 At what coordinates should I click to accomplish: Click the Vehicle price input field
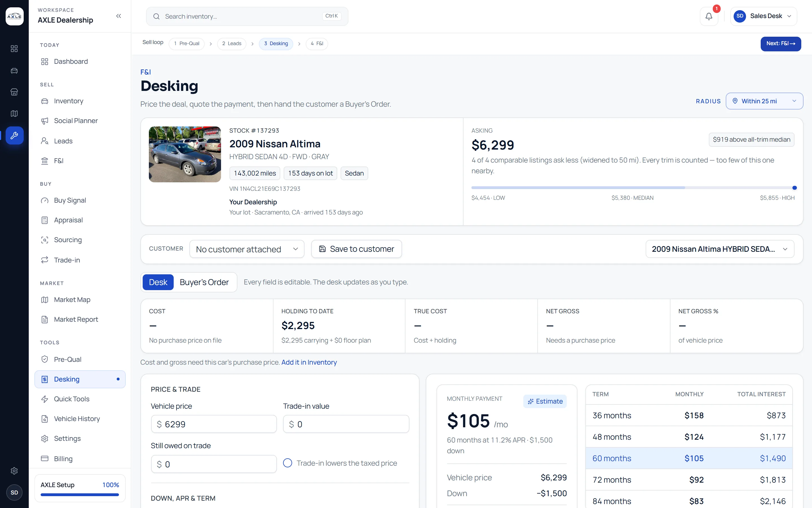coord(214,424)
